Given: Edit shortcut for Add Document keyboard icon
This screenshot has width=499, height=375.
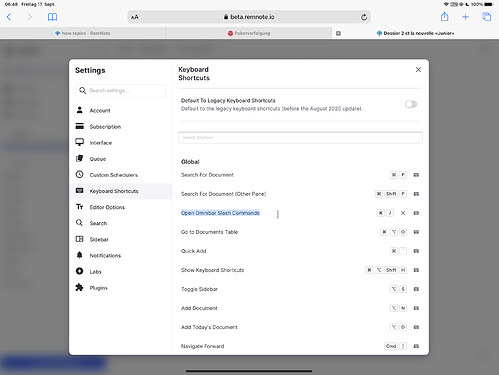Looking at the screenshot, I should (x=416, y=308).
